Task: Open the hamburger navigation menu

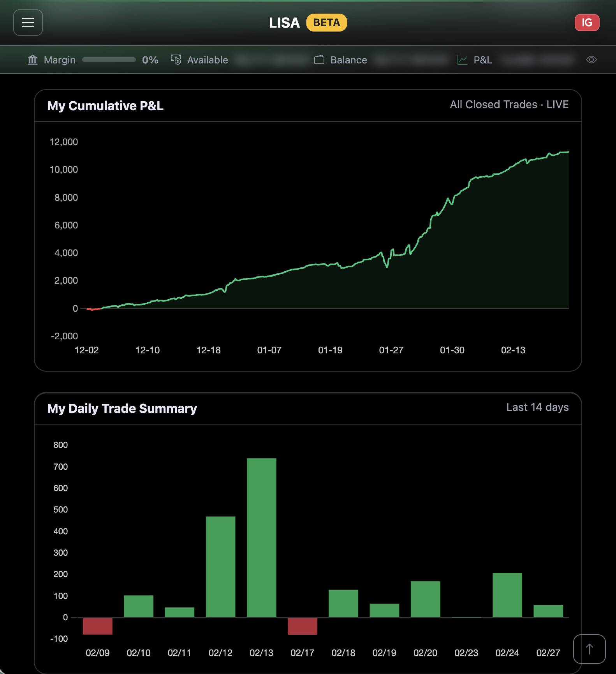Action: click(28, 23)
